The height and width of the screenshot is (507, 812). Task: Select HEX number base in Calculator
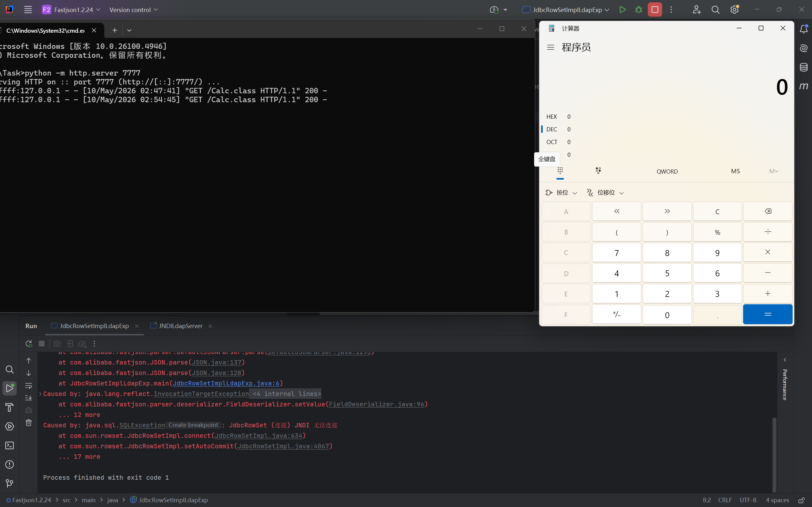pyautogui.click(x=666, y=117)
